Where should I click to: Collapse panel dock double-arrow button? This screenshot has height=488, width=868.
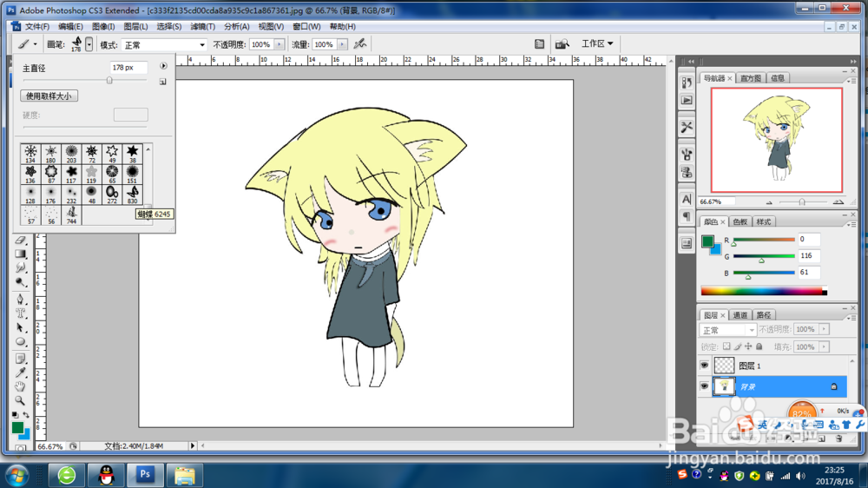(x=853, y=62)
